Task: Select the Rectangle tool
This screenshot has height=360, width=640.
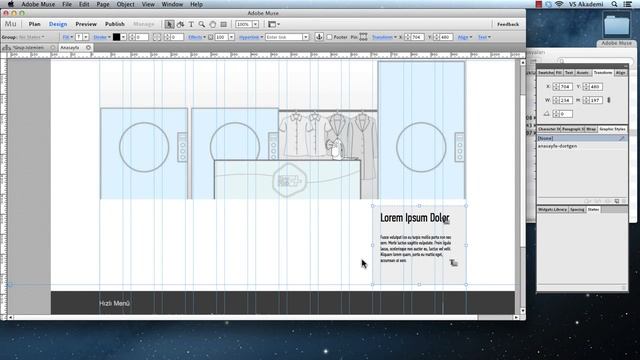Action: tap(223, 24)
